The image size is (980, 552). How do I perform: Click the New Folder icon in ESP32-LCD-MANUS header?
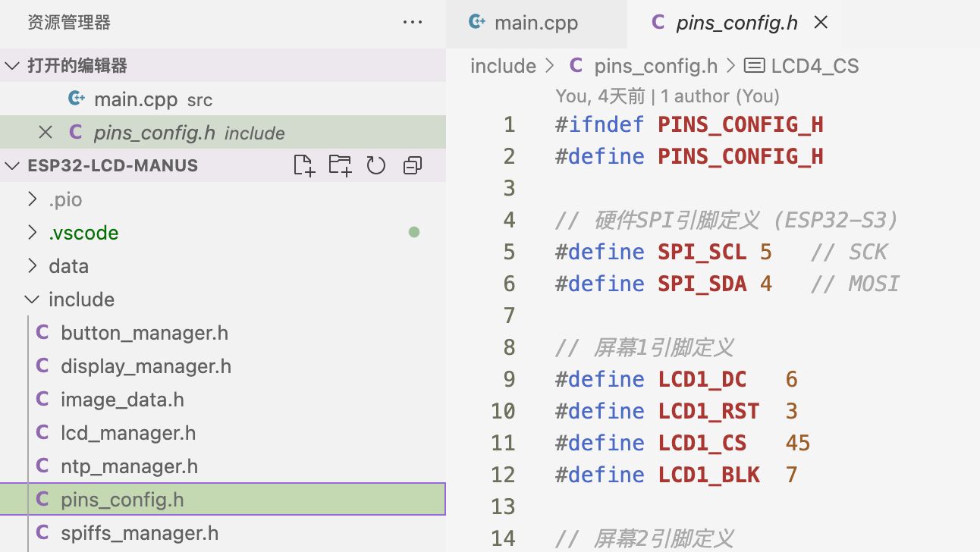[x=340, y=165]
